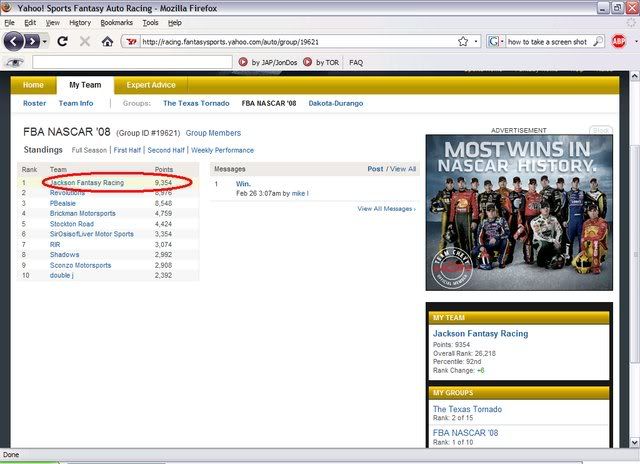Show Weekly Performance standings
This screenshot has width=640, height=464.
coord(222,150)
